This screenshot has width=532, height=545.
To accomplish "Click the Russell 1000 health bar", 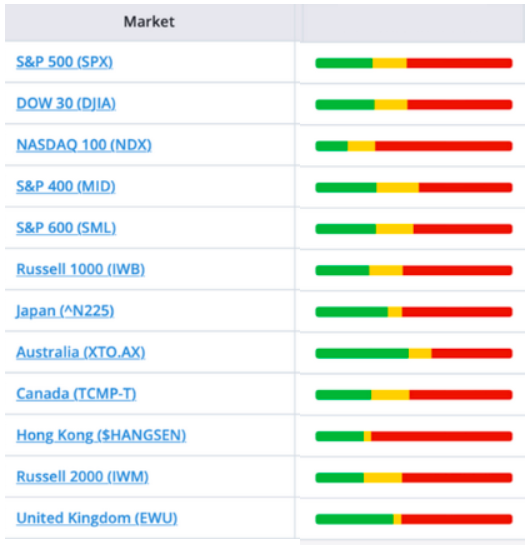I will [414, 270].
